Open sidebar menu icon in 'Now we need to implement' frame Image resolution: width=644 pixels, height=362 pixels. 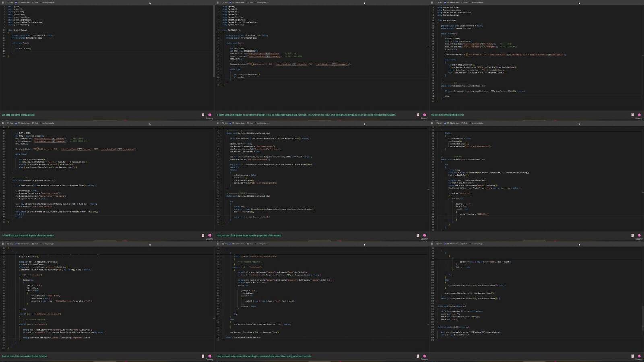[x=218, y=244]
